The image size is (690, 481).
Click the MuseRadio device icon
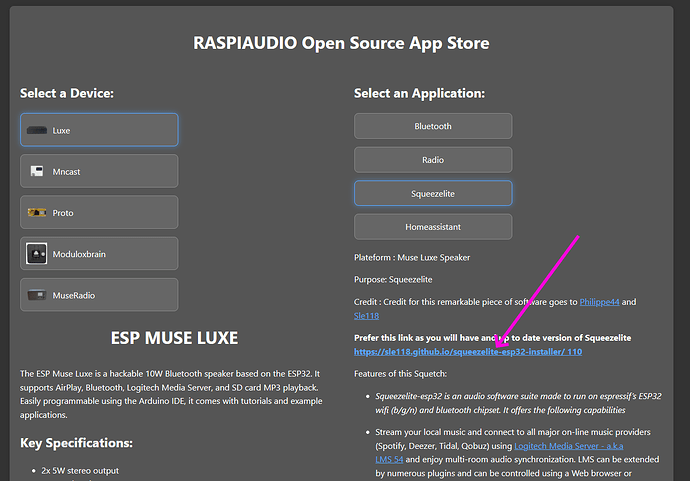(x=37, y=295)
